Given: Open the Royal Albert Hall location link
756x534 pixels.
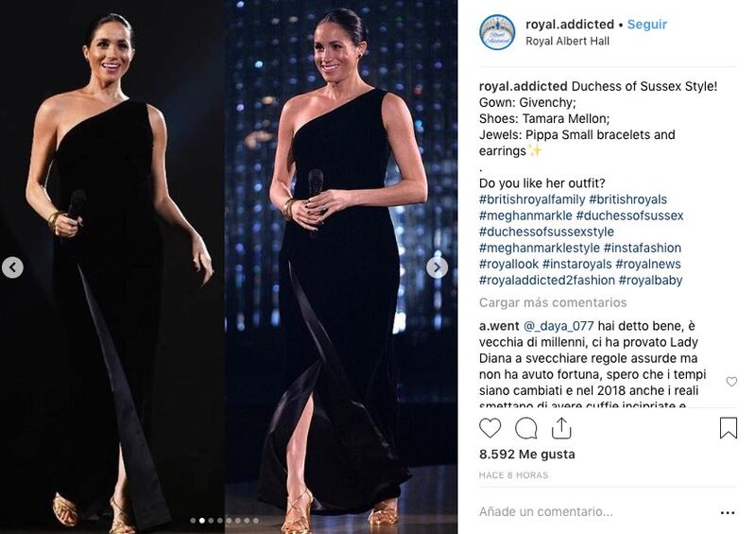Looking at the screenshot, I should 567,41.
